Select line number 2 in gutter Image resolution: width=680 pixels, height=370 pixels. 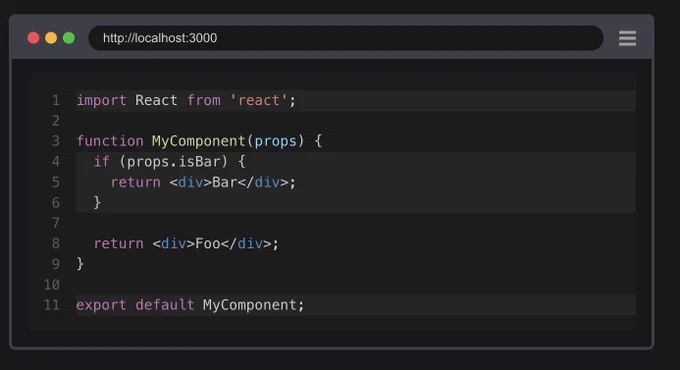click(x=56, y=121)
